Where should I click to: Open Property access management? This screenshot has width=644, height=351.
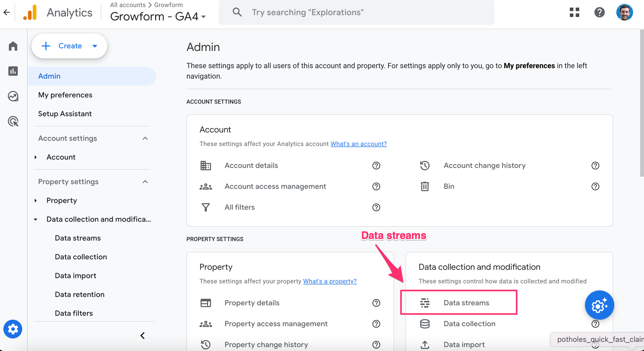click(x=276, y=324)
